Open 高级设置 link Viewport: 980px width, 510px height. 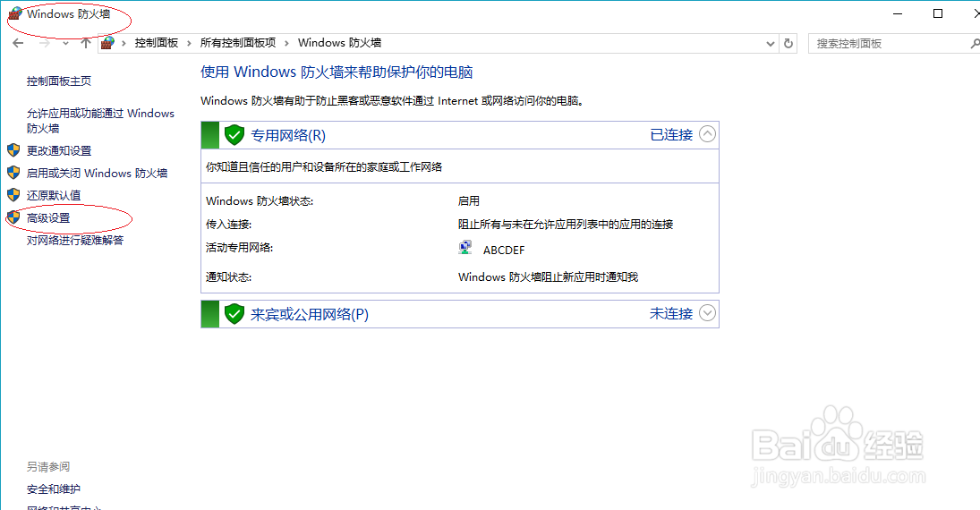[x=48, y=218]
